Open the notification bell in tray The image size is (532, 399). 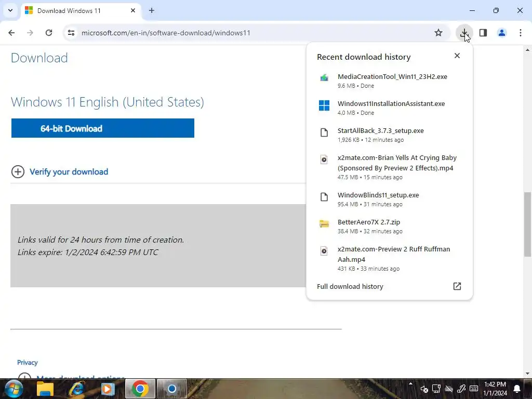[x=517, y=389]
